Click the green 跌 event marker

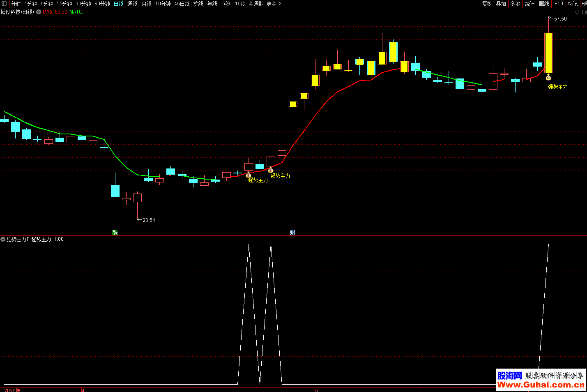(x=115, y=233)
